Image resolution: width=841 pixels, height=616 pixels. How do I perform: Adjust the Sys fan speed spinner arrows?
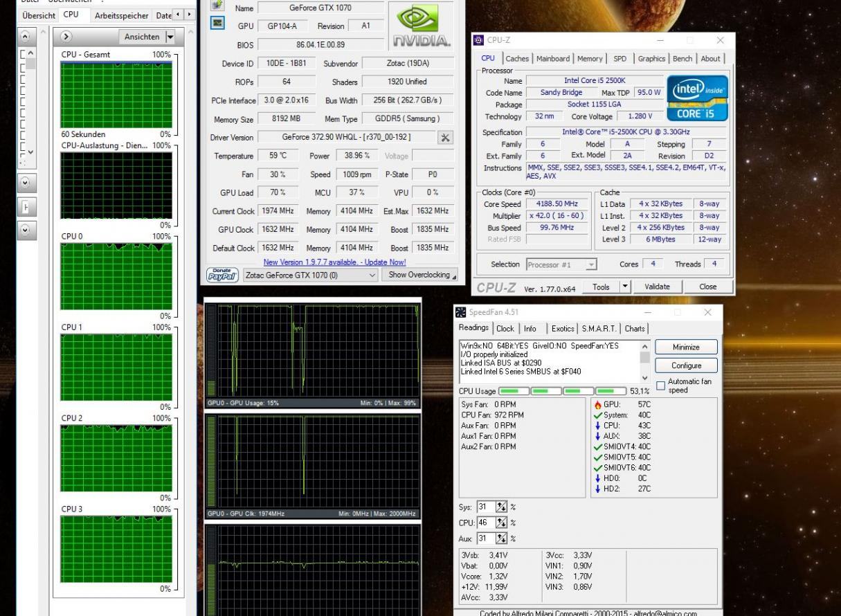coord(502,507)
